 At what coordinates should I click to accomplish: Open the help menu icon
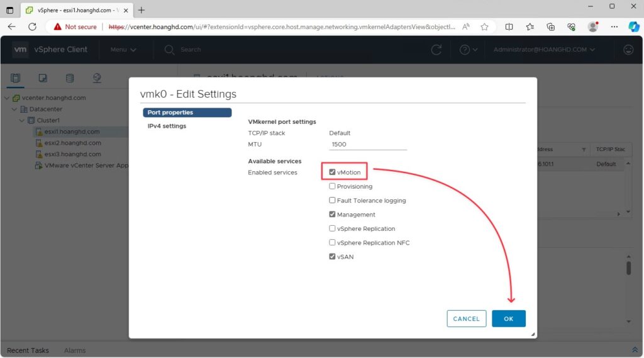(468, 50)
